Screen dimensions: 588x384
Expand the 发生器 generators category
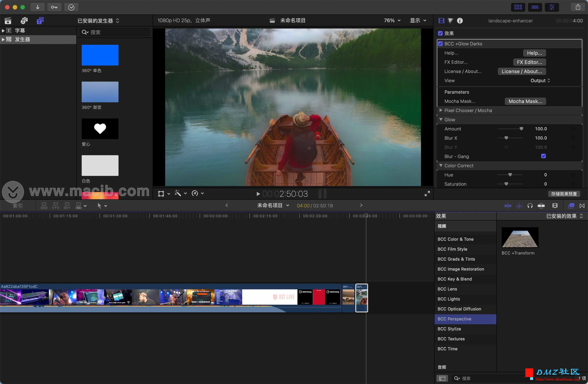click(3, 40)
